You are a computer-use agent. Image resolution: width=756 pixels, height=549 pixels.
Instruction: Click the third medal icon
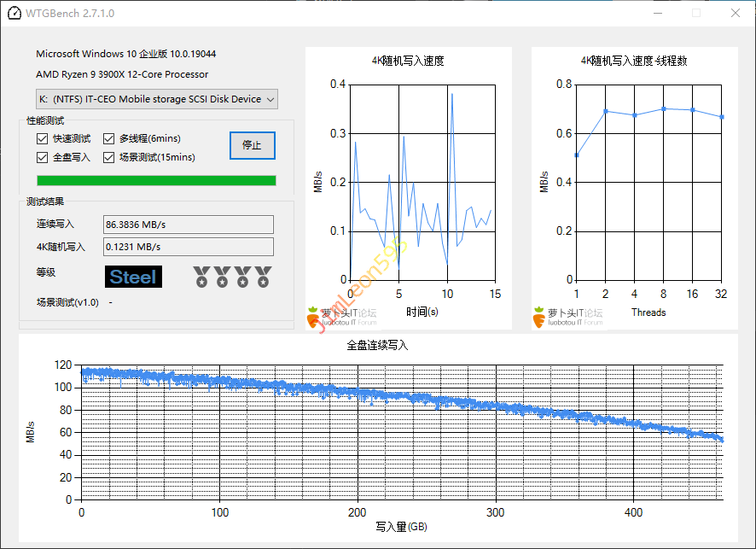click(x=242, y=276)
